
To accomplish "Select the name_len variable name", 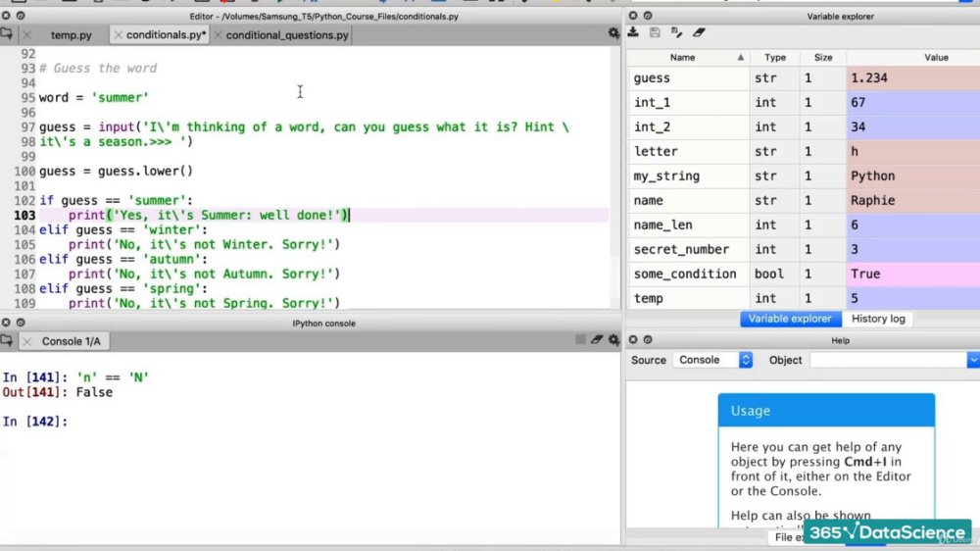I will pyautogui.click(x=662, y=225).
